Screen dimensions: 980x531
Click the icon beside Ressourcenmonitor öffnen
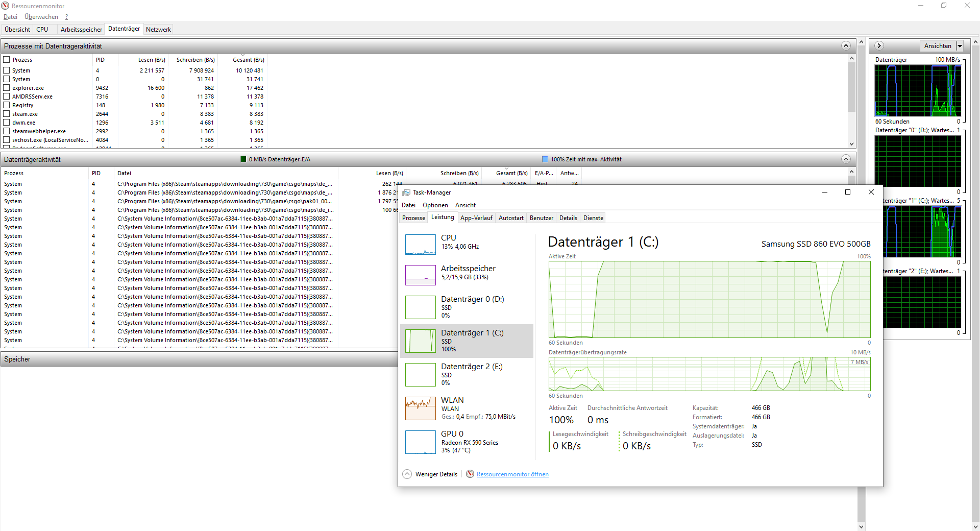point(470,474)
